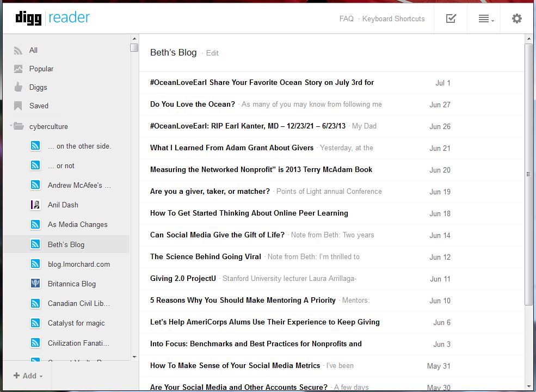The height and width of the screenshot is (392, 536).
Task: Open the Anil Dash feed
Action: (x=63, y=205)
